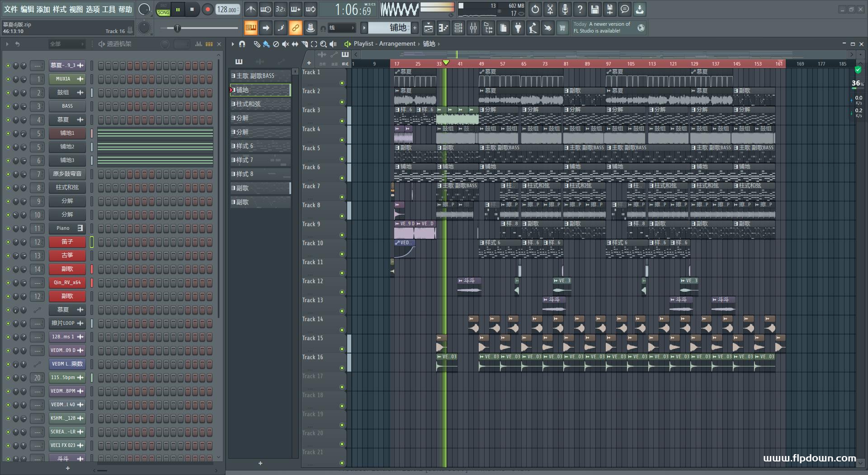Select 主歌 副歌BASS in pattern picker
The height and width of the screenshot is (475, 868).
tap(260, 76)
